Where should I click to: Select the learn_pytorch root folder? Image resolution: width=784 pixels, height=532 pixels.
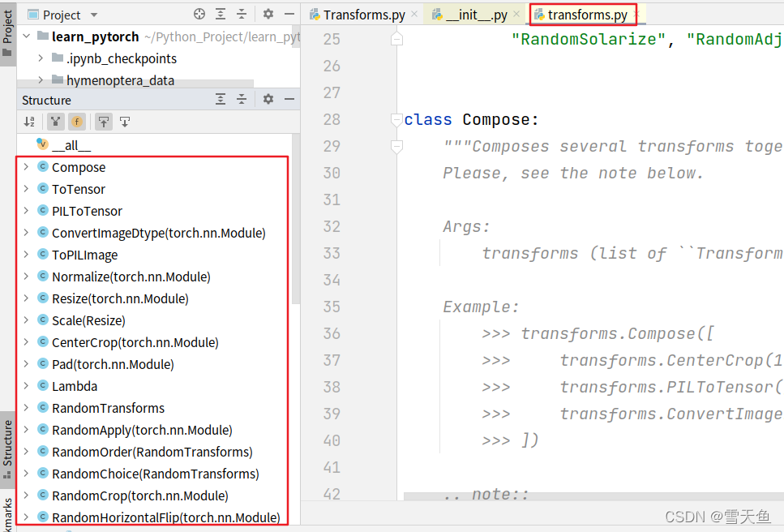tap(95, 37)
